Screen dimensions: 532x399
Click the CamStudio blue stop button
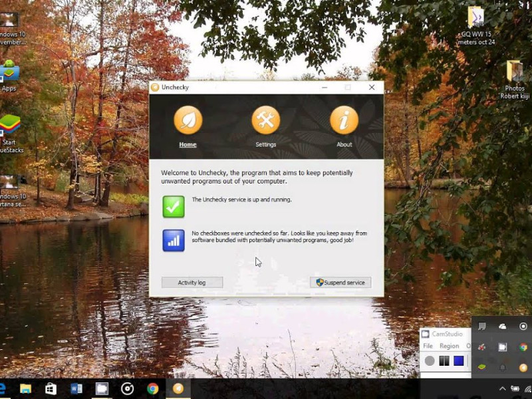click(459, 360)
